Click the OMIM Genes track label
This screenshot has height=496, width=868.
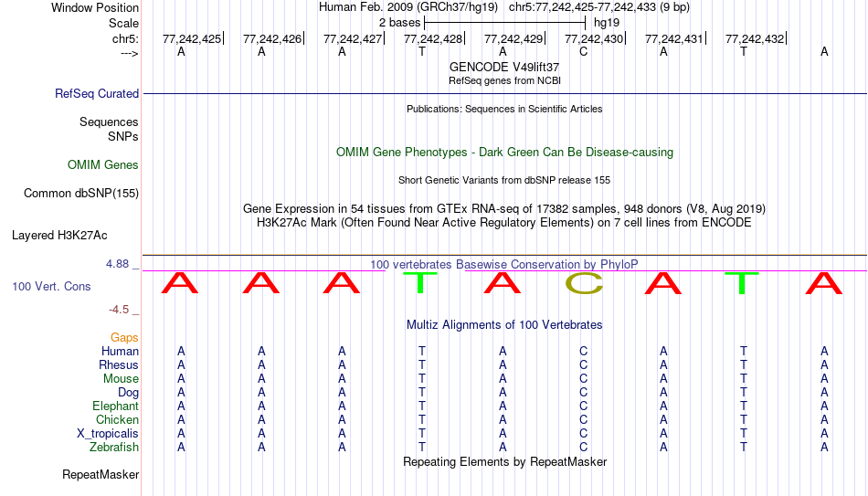tap(102, 165)
